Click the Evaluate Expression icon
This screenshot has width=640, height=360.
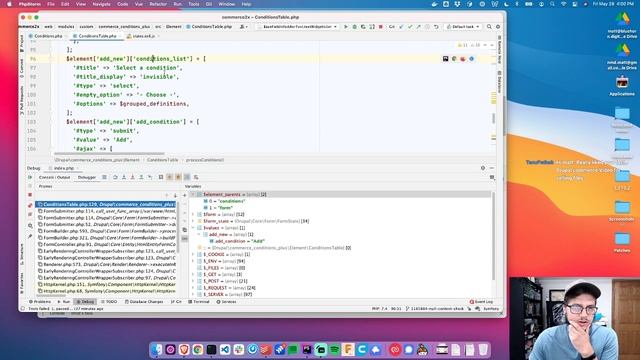[x=161, y=177]
